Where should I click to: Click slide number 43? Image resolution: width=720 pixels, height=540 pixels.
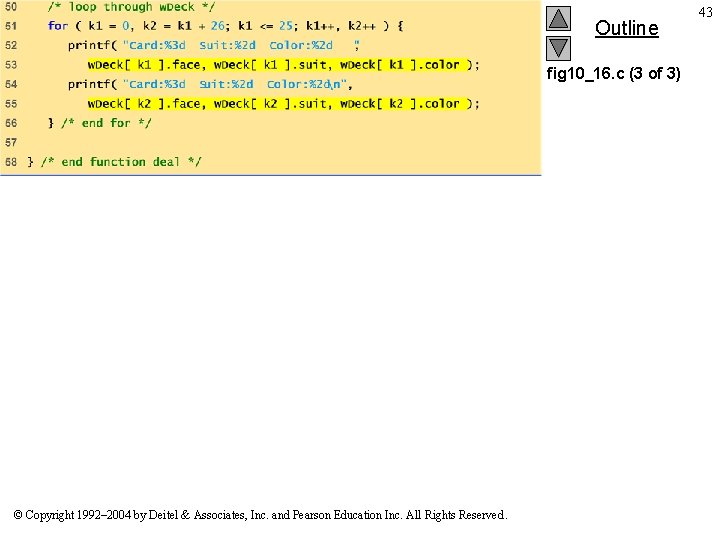point(705,12)
